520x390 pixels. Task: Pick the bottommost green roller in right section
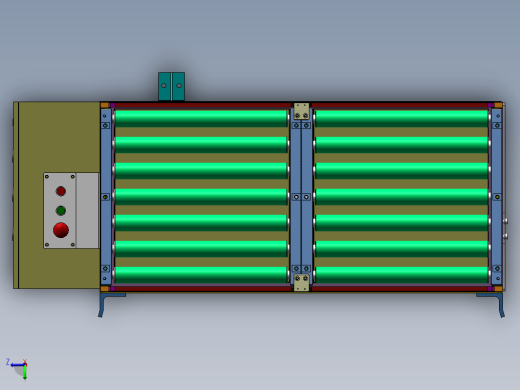402,275
